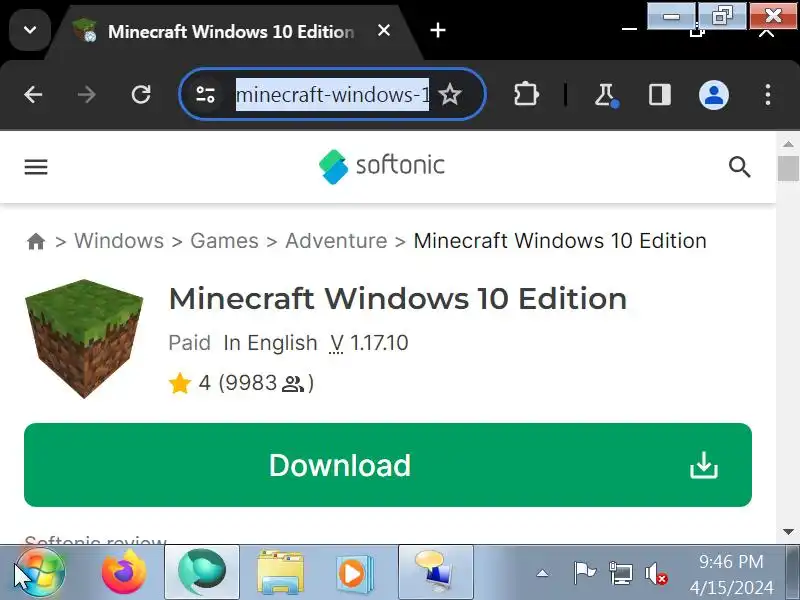The image size is (800, 600).
Task: Close the Minecraft Windows 10 Edition tab
Action: click(384, 31)
